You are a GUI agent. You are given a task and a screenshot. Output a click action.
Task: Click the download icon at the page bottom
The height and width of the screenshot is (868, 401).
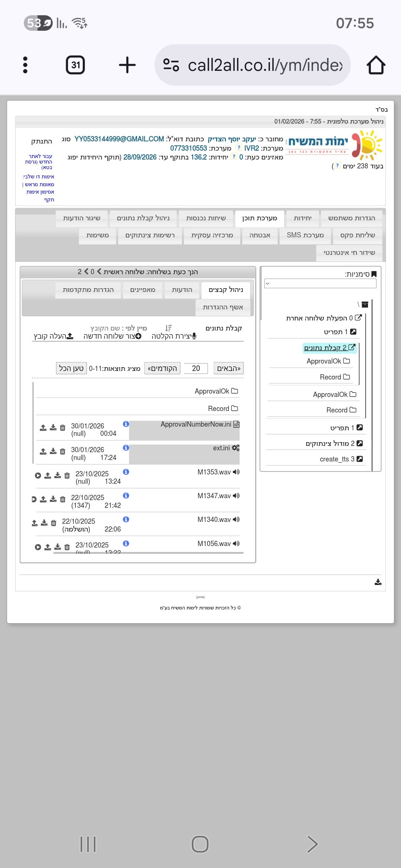[x=378, y=582]
